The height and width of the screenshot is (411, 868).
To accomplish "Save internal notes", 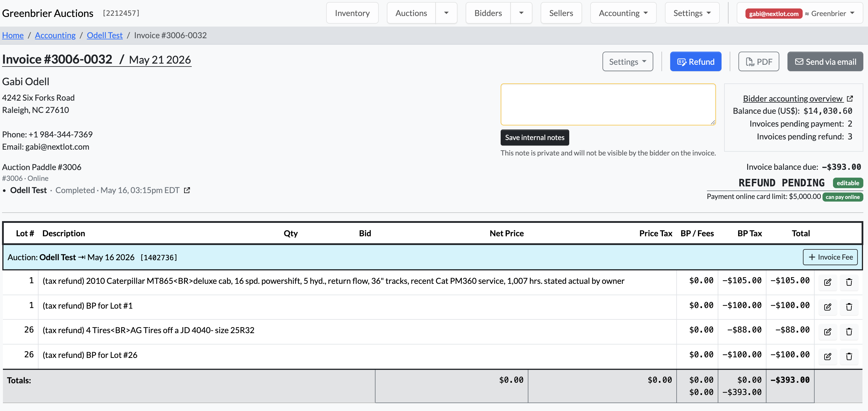I will coord(535,137).
